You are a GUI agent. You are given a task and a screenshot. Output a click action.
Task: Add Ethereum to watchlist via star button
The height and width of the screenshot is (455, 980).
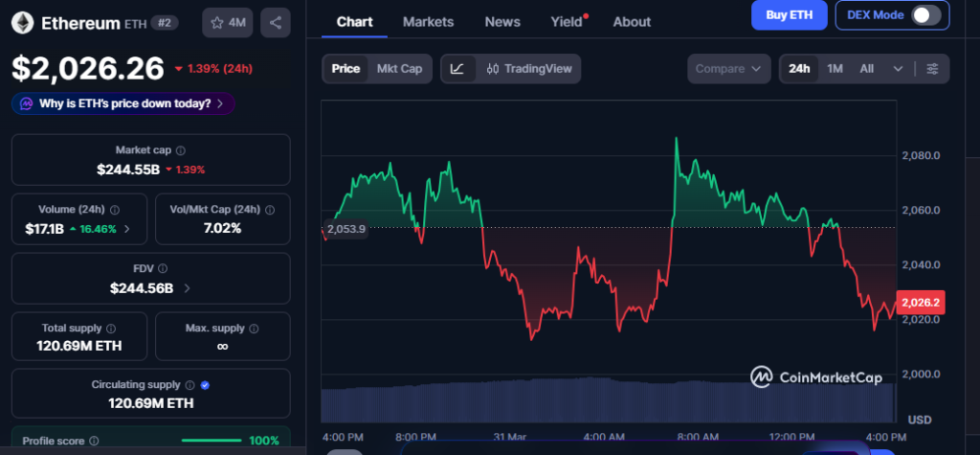[x=228, y=22]
